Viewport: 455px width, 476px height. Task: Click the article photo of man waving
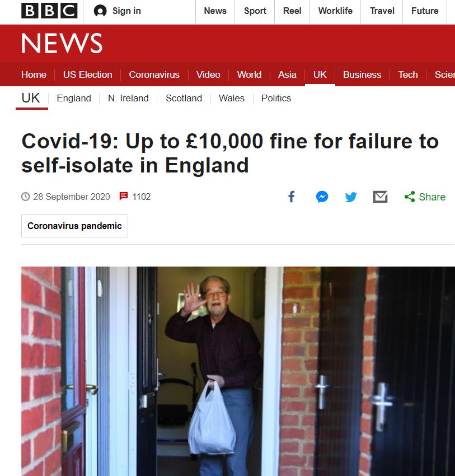tap(238, 371)
